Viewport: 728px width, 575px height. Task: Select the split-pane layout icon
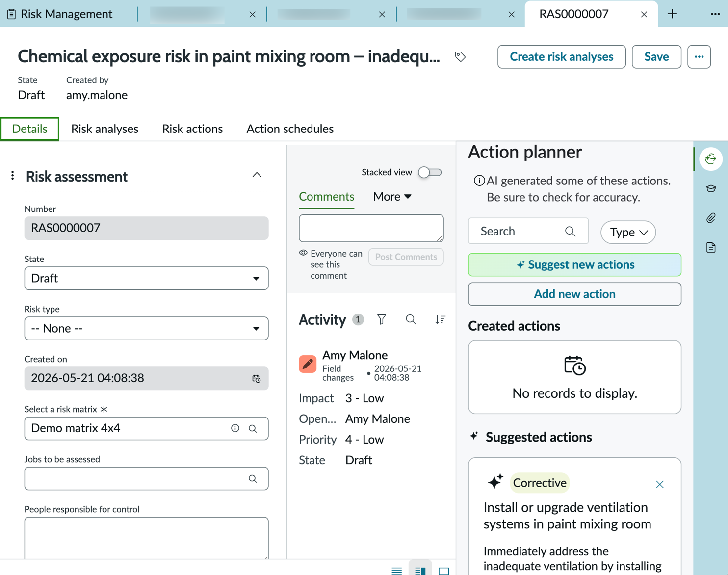(x=420, y=571)
